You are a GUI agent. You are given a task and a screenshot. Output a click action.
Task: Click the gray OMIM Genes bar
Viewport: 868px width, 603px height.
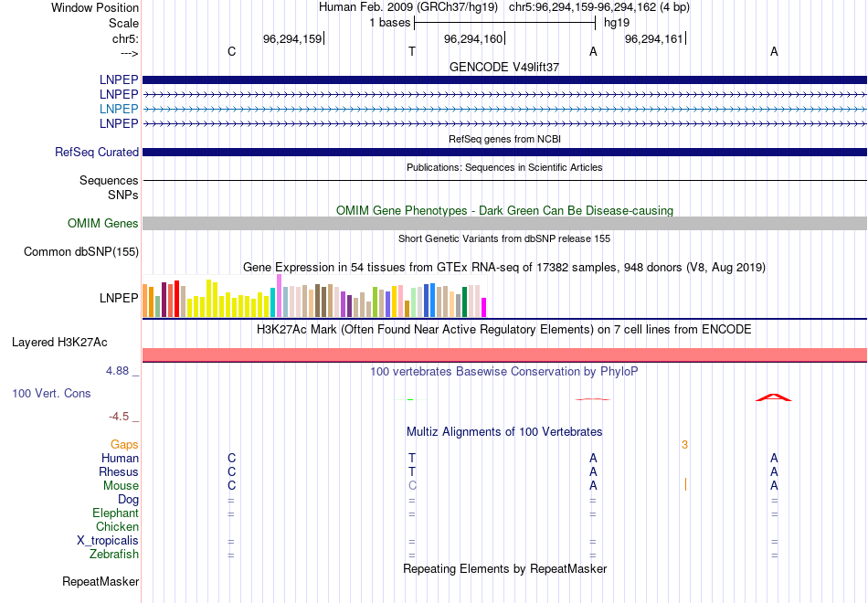click(504, 223)
